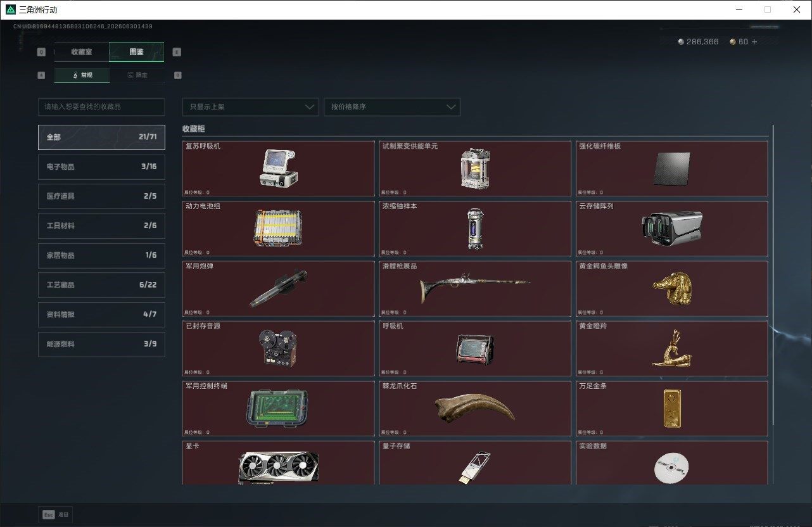The height and width of the screenshot is (527, 812).
Task: Filter by 电子物品 category
Action: pyautogui.click(x=101, y=167)
